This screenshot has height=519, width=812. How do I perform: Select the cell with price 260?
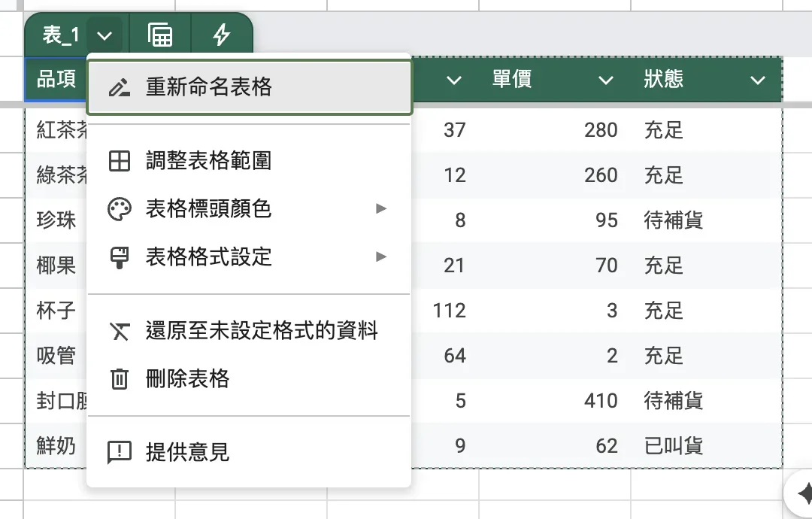[555, 175]
